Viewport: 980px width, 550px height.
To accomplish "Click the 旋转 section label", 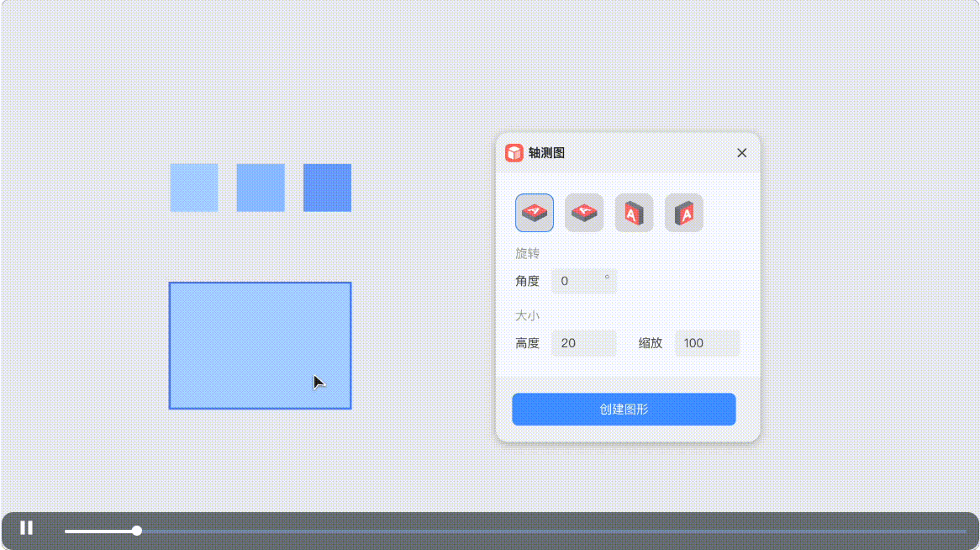I will pos(527,253).
